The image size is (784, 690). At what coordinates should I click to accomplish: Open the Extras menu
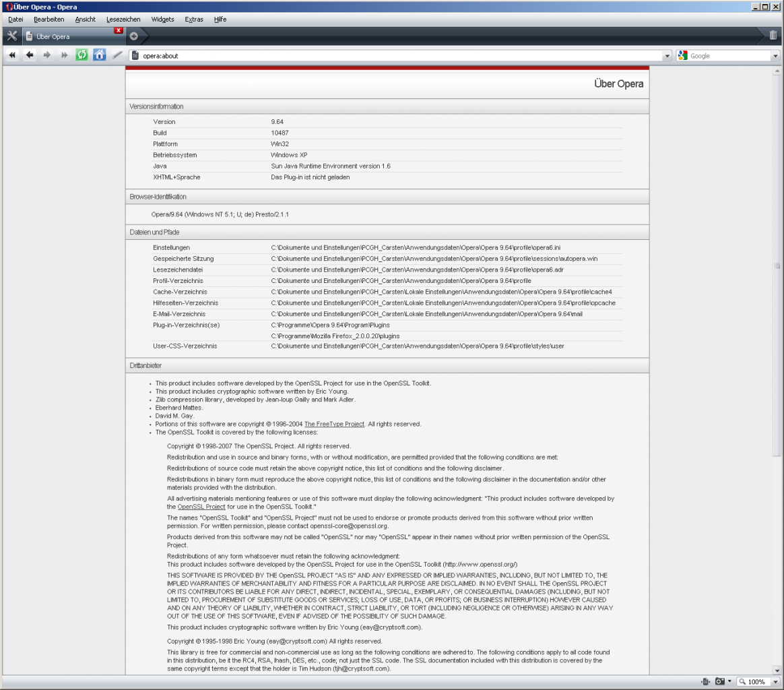[x=193, y=20]
